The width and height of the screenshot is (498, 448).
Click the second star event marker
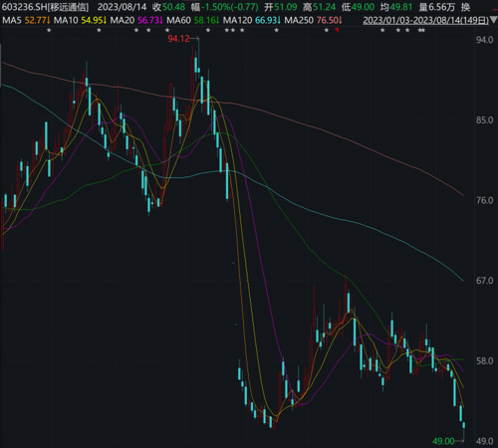pyautogui.click(x=99, y=30)
